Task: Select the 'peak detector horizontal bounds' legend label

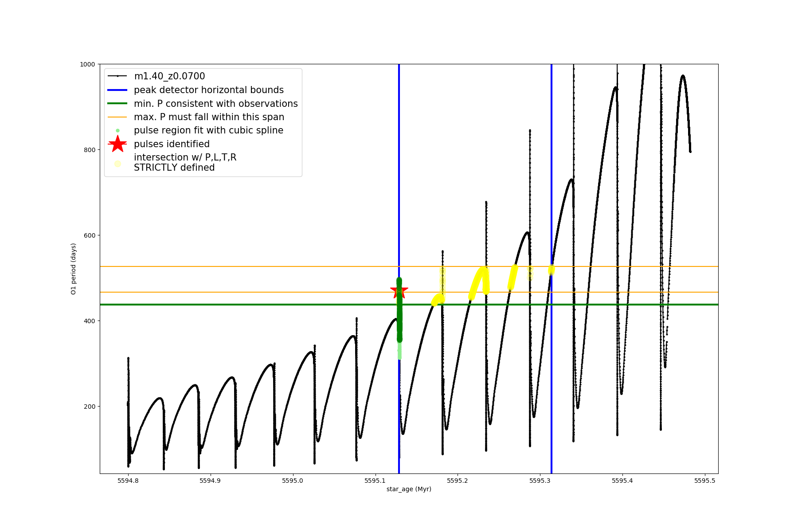Action: [x=209, y=90]
